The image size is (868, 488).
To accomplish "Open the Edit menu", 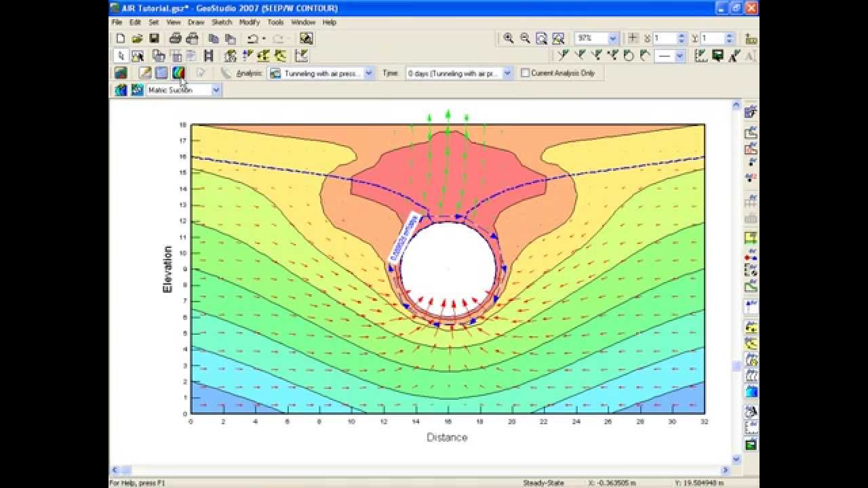I will [135, 22].
